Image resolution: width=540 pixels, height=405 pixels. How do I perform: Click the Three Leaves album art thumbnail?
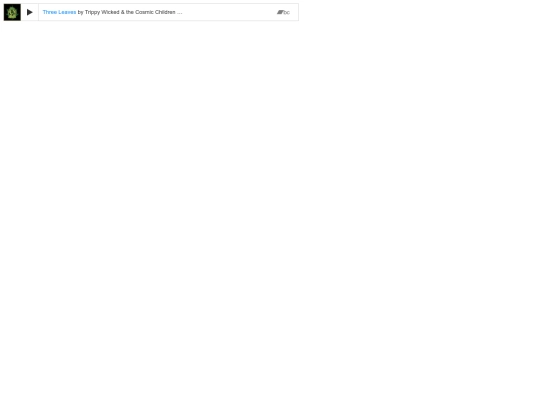pos(12,12)
